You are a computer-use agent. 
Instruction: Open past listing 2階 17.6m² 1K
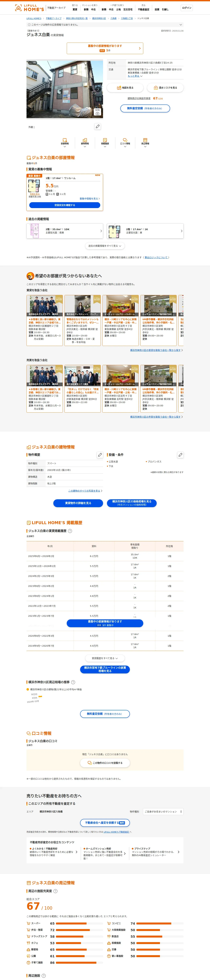click(x=145, y=231)
